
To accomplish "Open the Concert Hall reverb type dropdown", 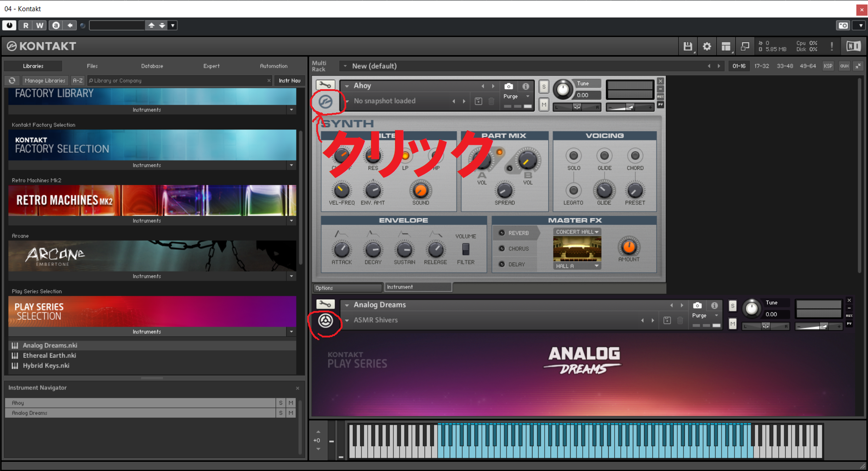I will 577,232.
